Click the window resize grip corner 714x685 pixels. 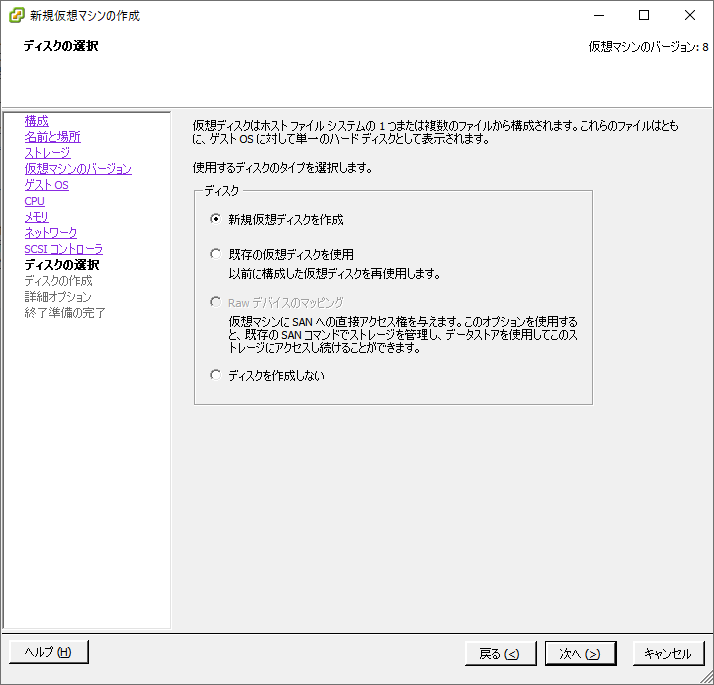click(707, 677)
